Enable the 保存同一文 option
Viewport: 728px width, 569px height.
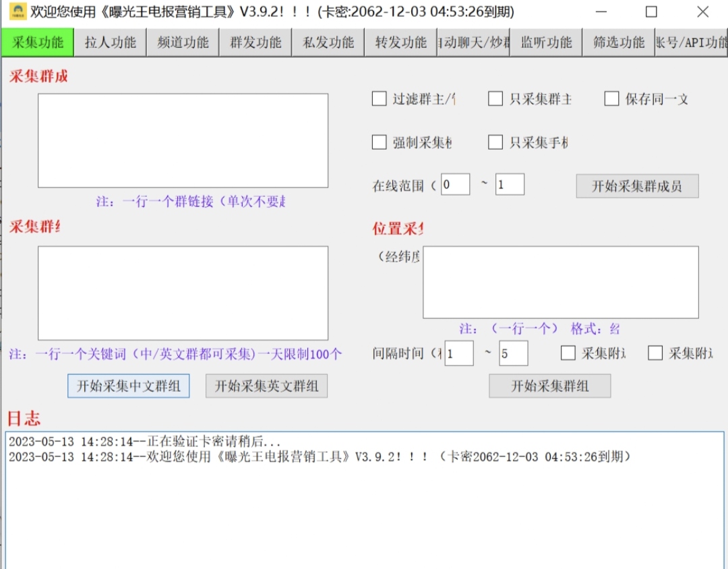click(x=611, y=98)
